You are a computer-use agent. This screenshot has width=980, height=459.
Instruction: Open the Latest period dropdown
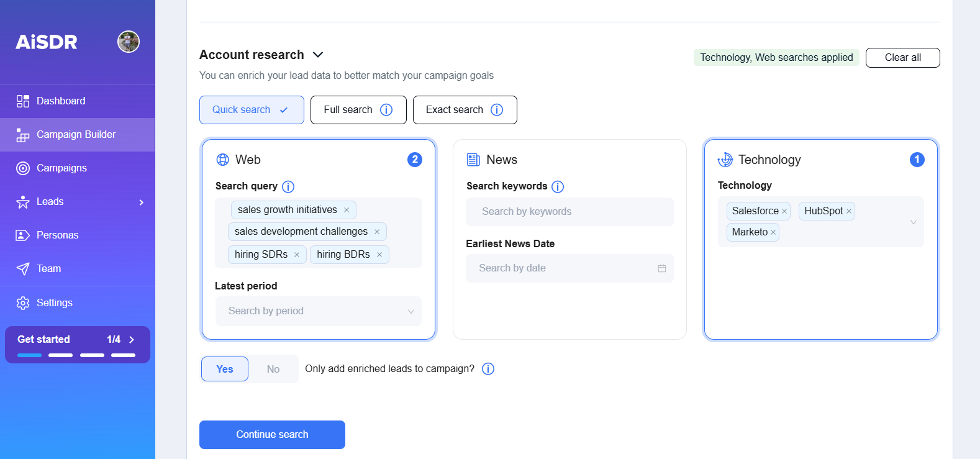318,311
